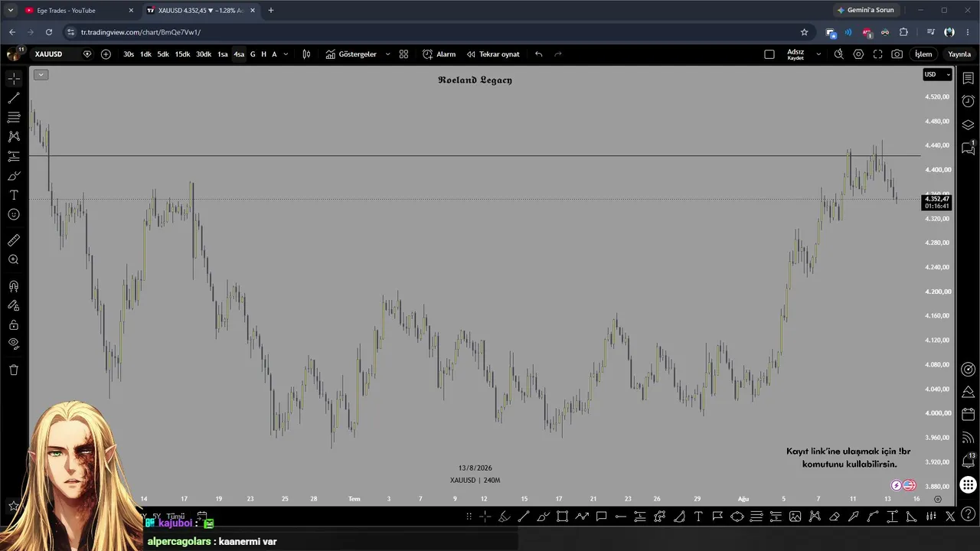Switch to the Ege Trades YouTube tab

coord(77,11)
